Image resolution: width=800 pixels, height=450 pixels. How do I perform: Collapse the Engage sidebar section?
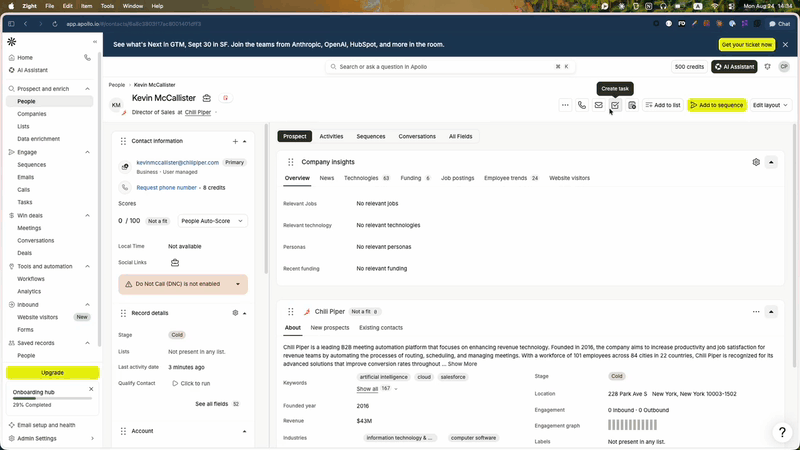point(87,152)
